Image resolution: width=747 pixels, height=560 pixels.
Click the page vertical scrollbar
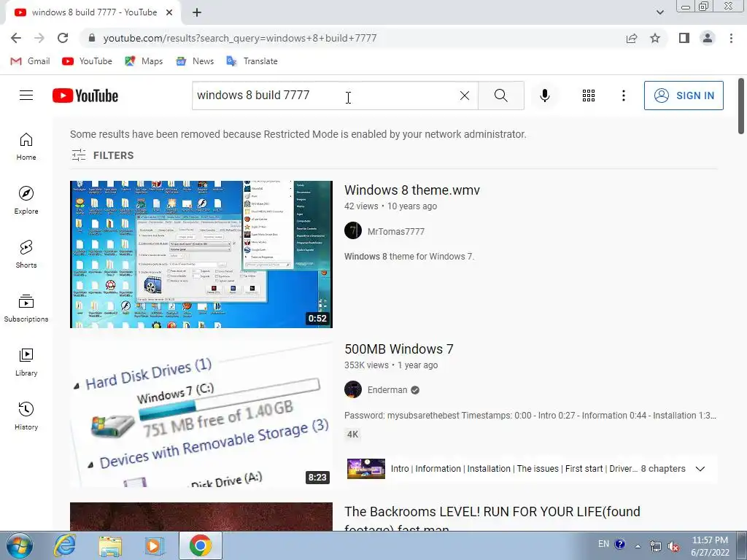point(741,106)
